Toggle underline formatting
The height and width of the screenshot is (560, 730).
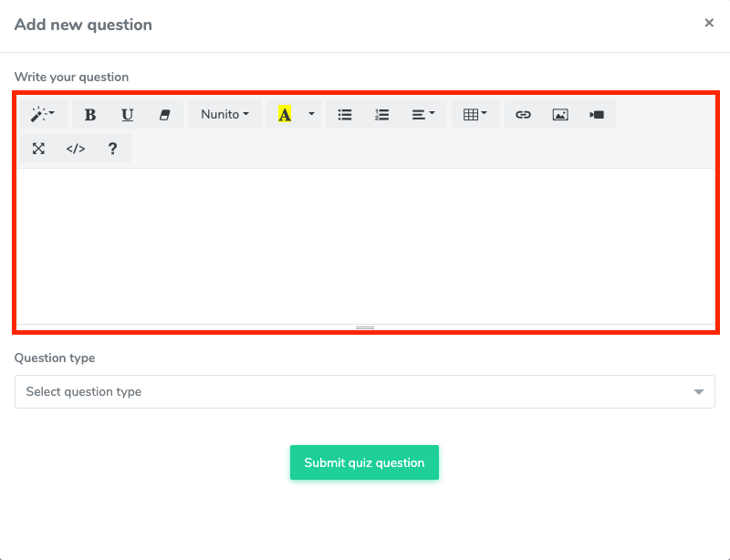point(127,114)
